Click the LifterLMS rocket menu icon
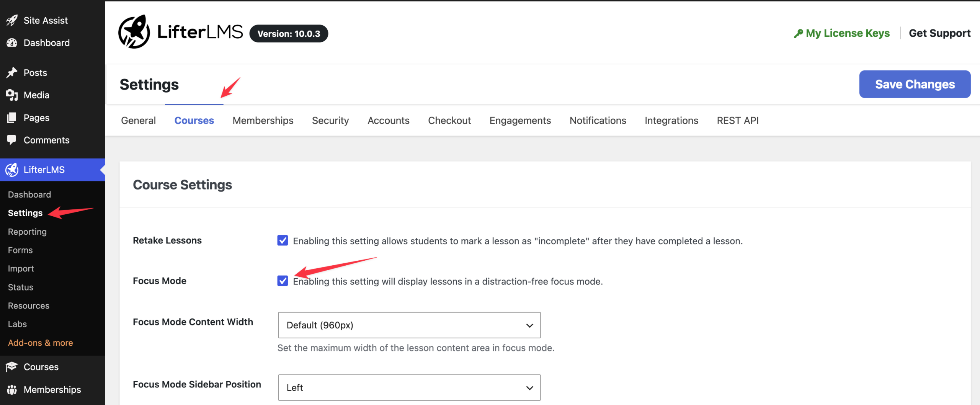The image size is (980, 405). [12, 170]
